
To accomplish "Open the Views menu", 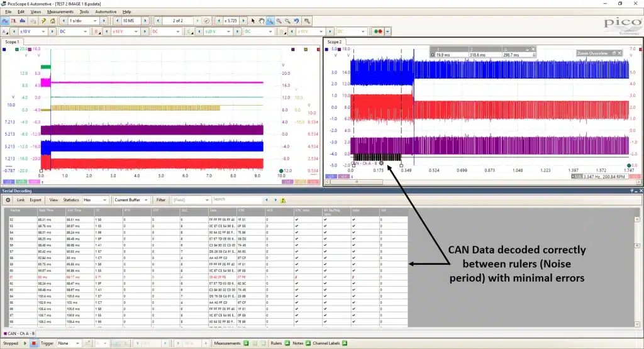I will coord(36,12).
